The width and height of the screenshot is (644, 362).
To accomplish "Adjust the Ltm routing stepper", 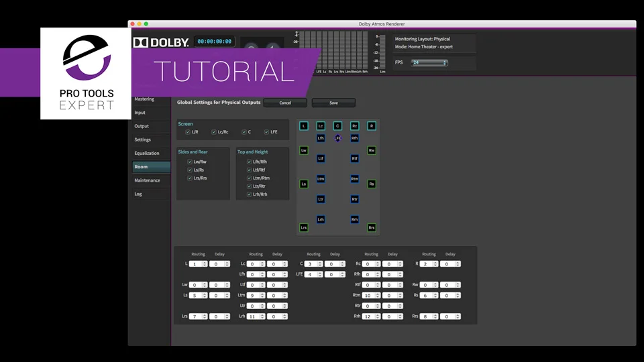I will coord(262,296).
